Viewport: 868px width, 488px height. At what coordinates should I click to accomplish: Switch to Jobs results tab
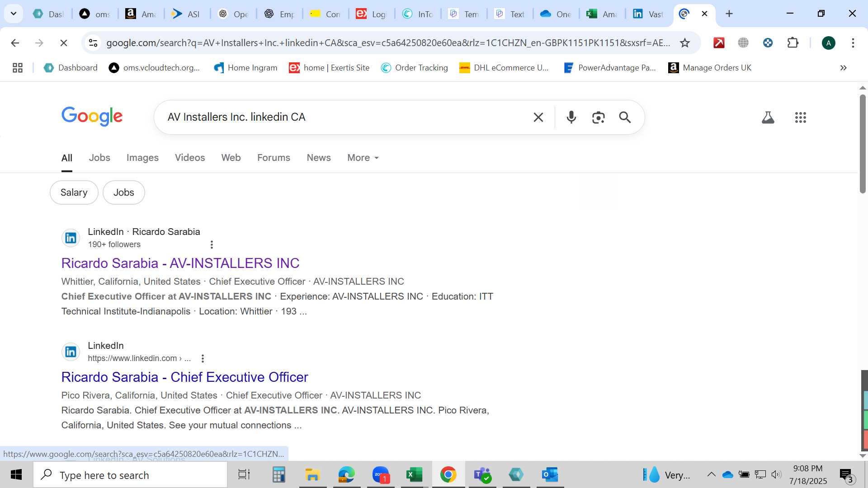(x=99, y=158)
